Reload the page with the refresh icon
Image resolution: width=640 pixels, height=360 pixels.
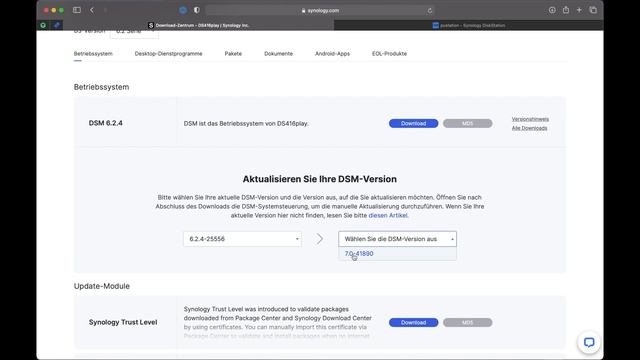coord(429,10)
